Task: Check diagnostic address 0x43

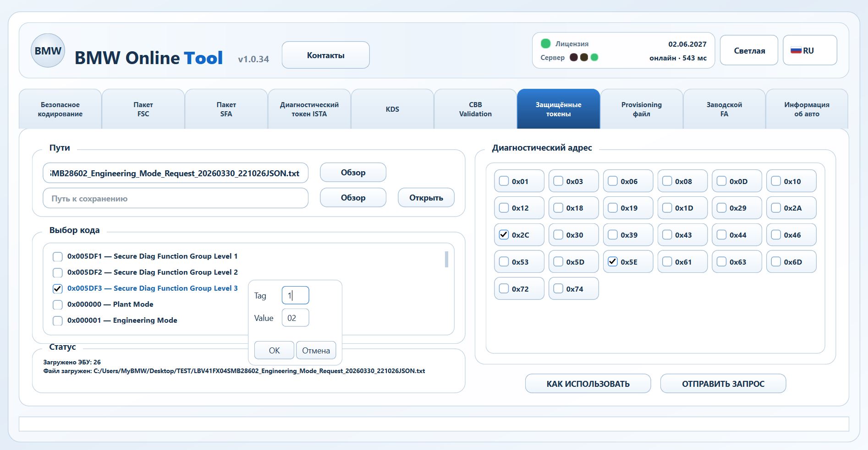Action: (667, 234)
